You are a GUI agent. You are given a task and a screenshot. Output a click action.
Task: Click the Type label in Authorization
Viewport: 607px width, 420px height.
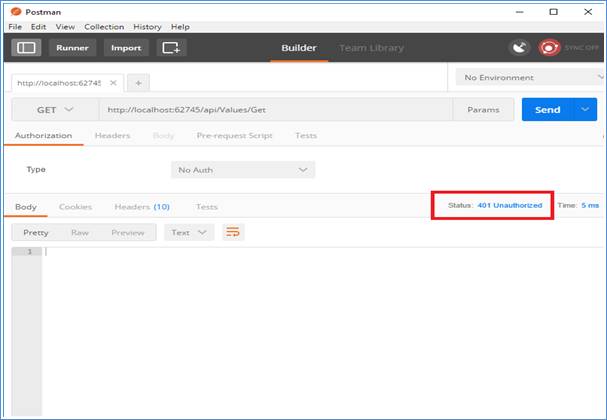point(36,169)
